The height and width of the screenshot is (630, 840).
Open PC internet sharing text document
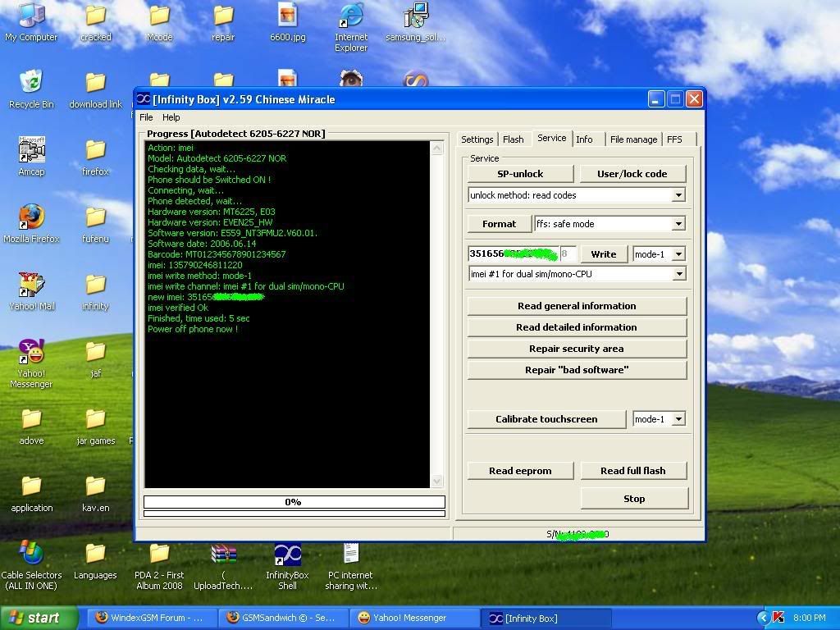click(x=351, y=565)
